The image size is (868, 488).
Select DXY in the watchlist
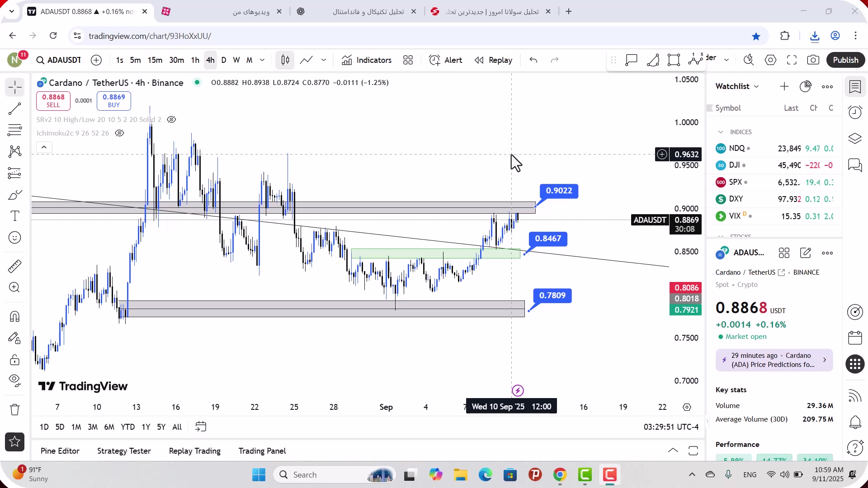pos(774,199)
